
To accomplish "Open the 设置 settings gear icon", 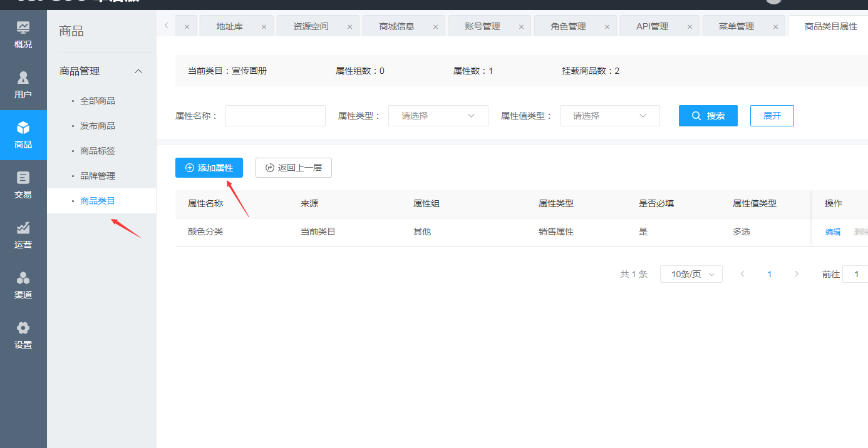I will [23, 335].
